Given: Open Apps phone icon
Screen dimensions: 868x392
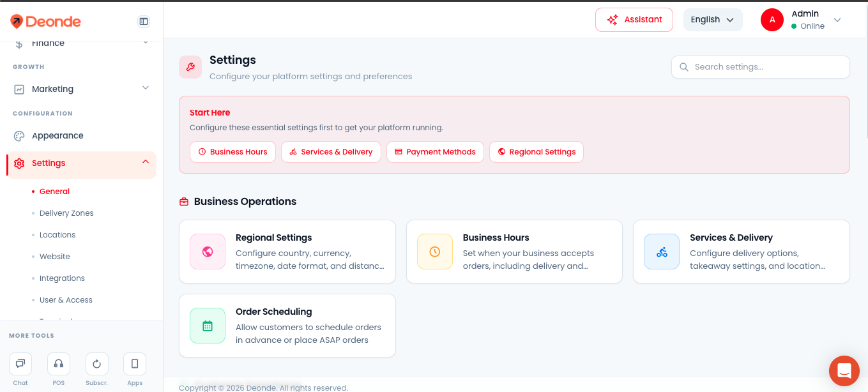Looking at the screenshot, I should (135, 364).
